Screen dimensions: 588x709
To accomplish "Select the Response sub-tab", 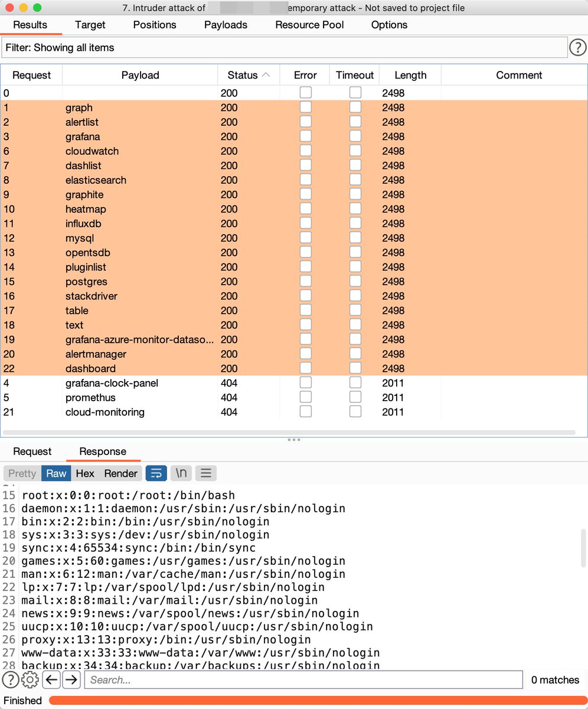I will [x=103, y=451].
